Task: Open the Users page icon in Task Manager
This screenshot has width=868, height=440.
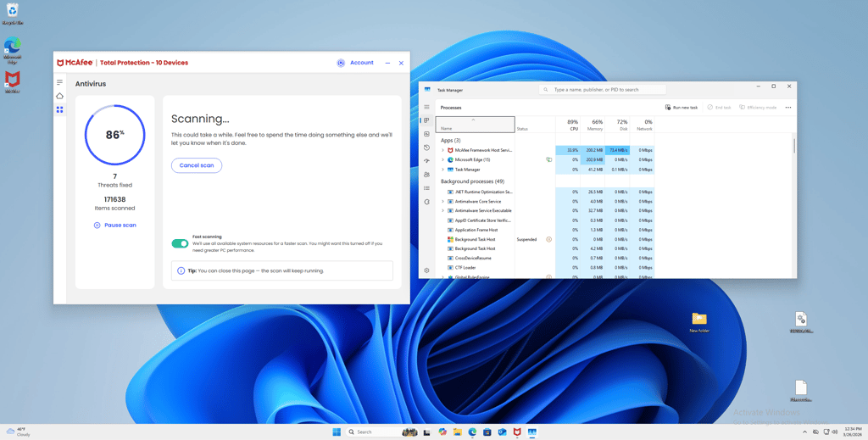Action: pos(427,175)
